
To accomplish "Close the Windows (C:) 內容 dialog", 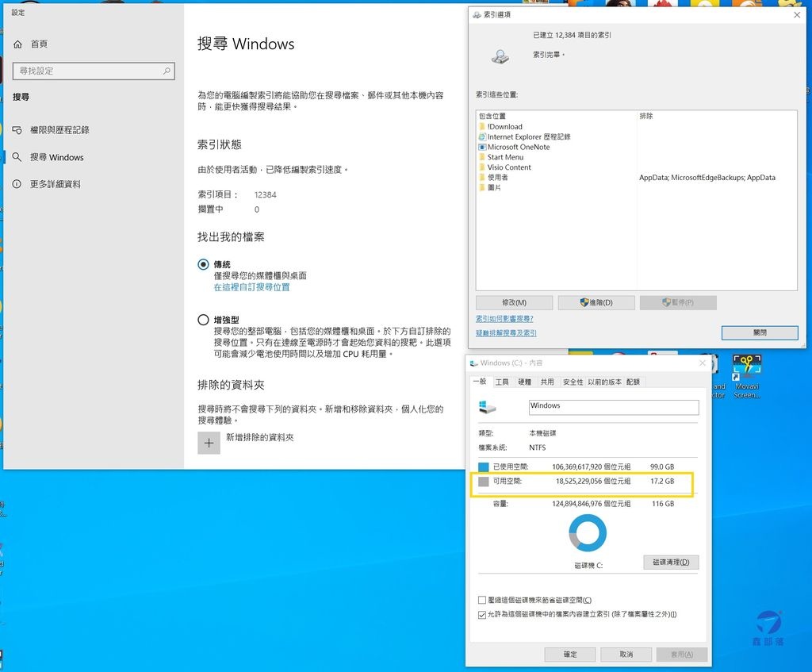I will [703, 363].
